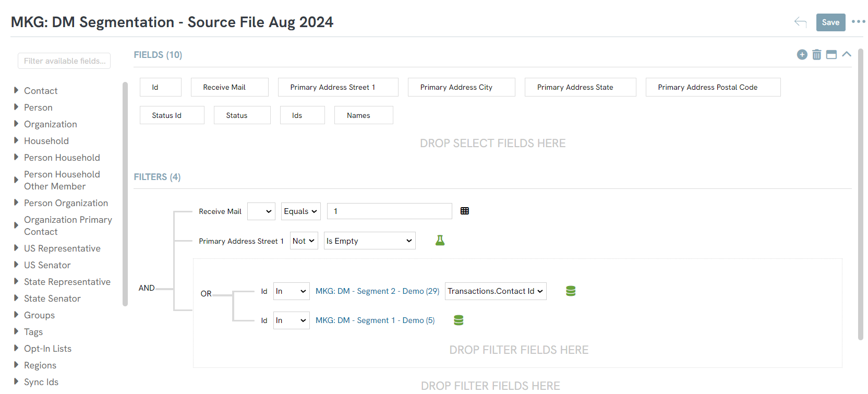Image resolution: width=868 pixels, height=394 pixels.
Task: Open MKG: DM - Segment 1 - Demo link
Action: point(375,320)
